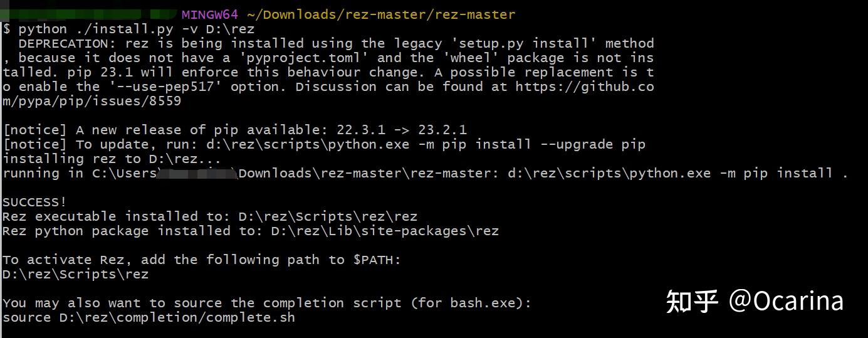Click the DEPRECATION warning word
The image size is (868, 338).
tap(64, 43)
